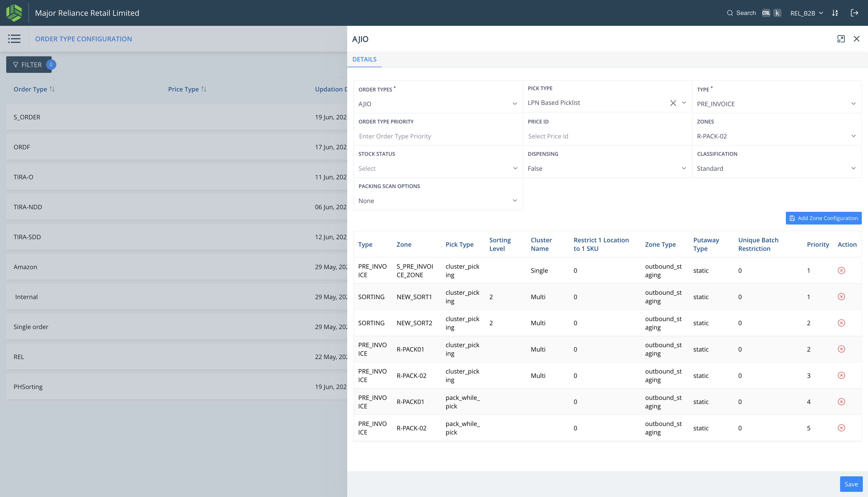Select the DETAILS tab
This screenshot has height=497, width=868.
(364, 59)
